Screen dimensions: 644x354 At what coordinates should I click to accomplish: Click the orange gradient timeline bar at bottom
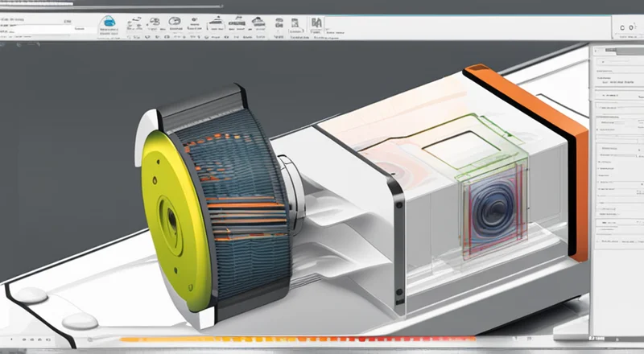[x=322, y=340]
